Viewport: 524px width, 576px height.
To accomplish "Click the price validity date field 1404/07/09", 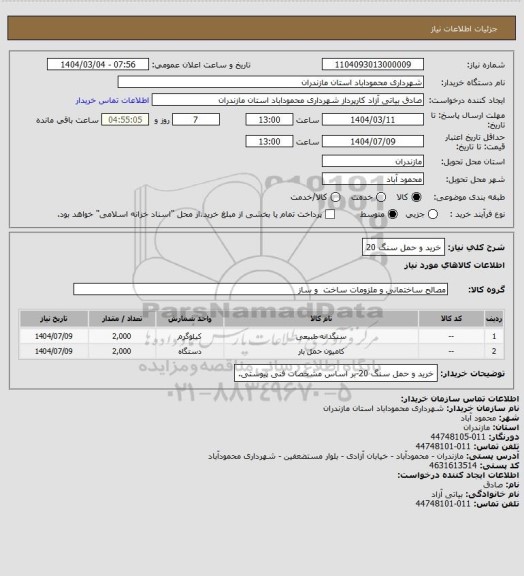I will (x=373, y=141).
